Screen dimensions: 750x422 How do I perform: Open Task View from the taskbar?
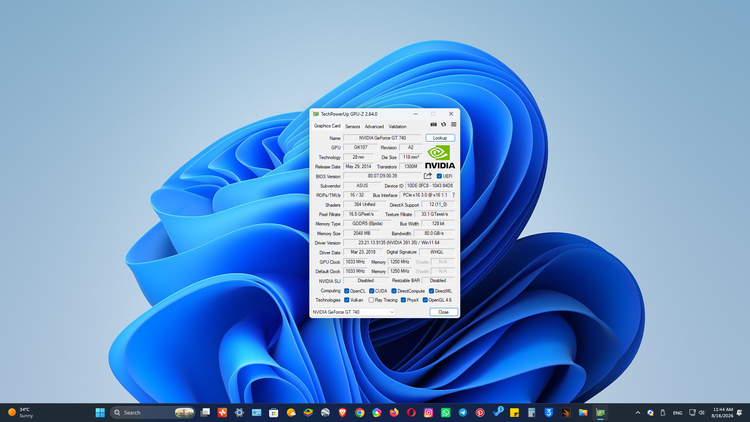(x=205, y=412)
